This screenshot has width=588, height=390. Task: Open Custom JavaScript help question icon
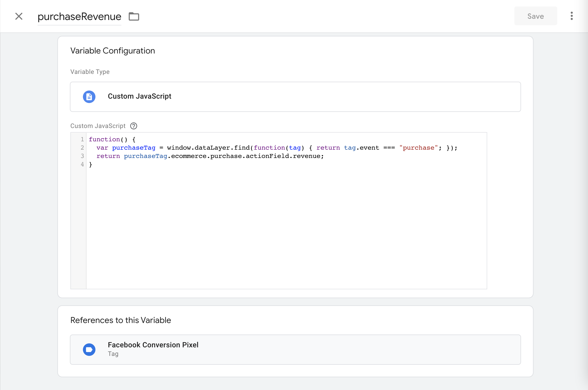pos(134,126)
